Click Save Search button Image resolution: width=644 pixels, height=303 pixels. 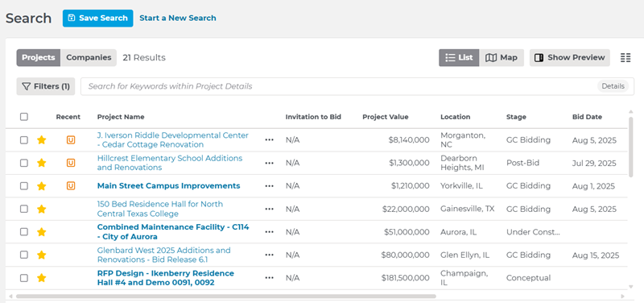pos(97,18)
